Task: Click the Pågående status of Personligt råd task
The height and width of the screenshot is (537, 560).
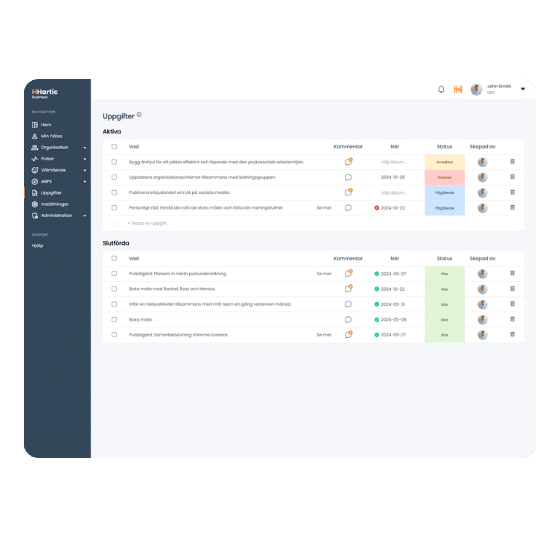Action: click(x=445, y=208)
